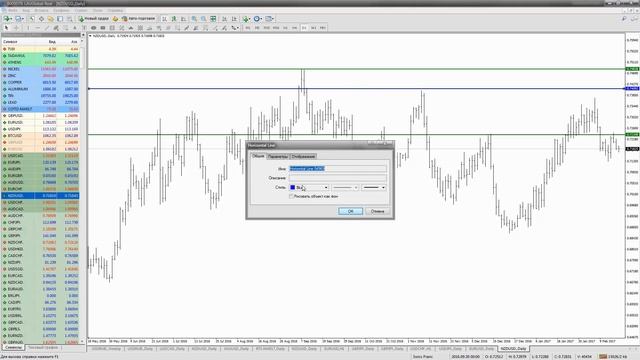Click the New Order button
Viewport: 640px width, 360px height.
[94, 19]
